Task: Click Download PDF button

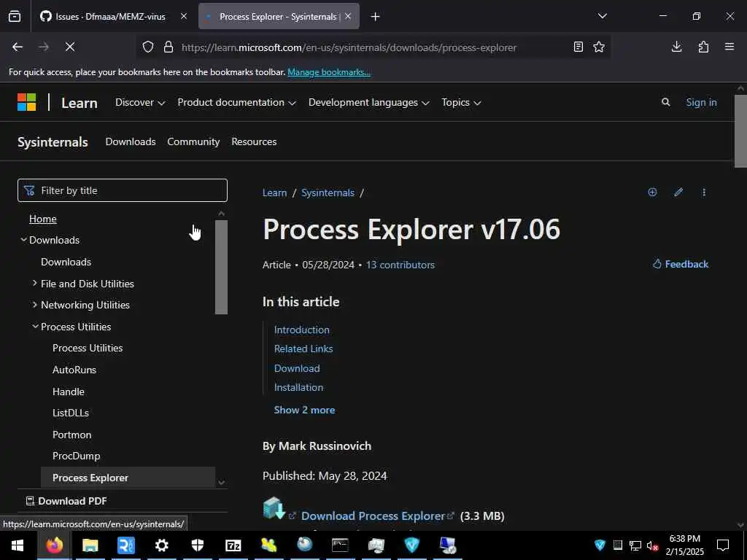Action: (x=66, y=501)
